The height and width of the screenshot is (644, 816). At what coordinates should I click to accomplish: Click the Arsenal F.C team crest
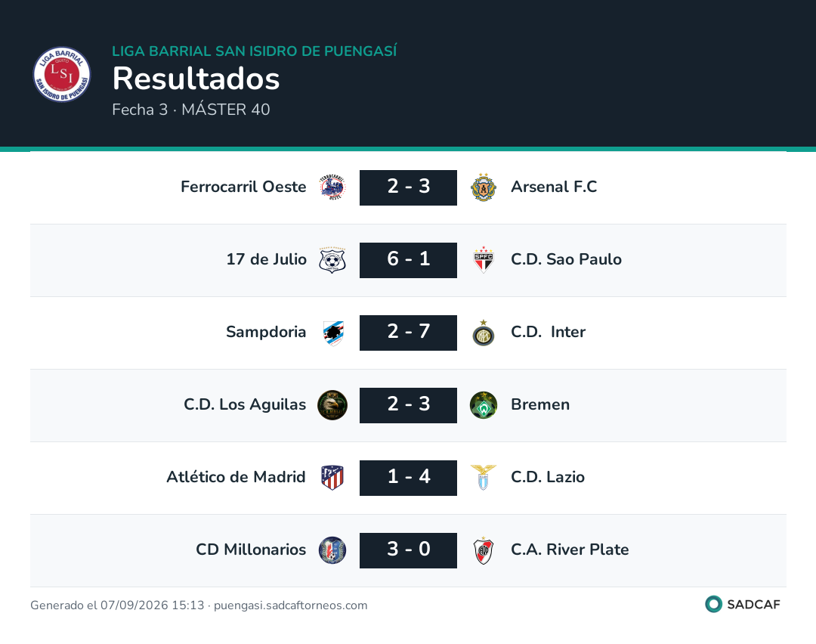[x=484, y=187]
